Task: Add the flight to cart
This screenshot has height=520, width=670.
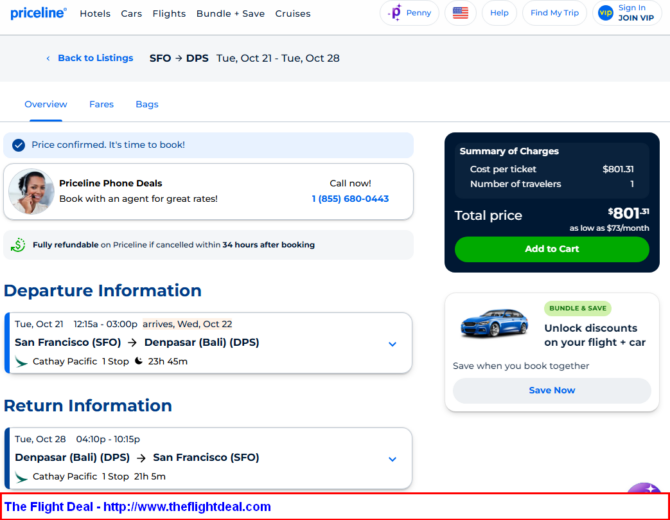Action: [552, 249]
